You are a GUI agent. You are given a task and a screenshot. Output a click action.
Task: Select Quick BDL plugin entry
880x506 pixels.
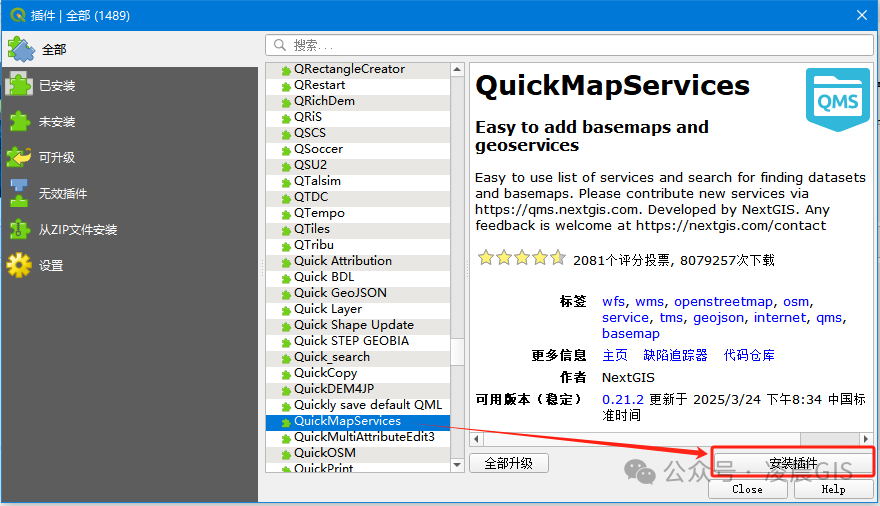tap(358, 277)
